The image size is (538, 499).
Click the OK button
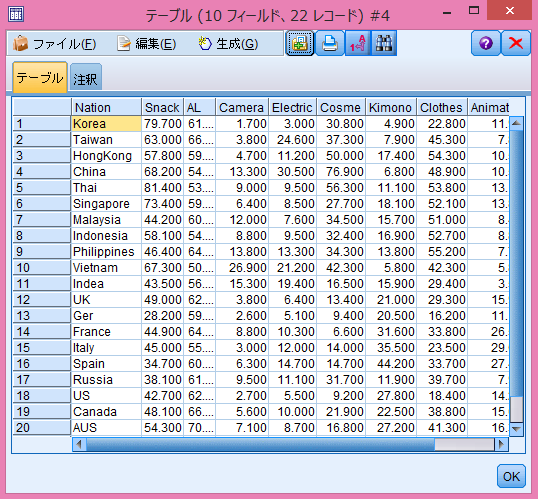pyautogui.click(x=511, y=476)
